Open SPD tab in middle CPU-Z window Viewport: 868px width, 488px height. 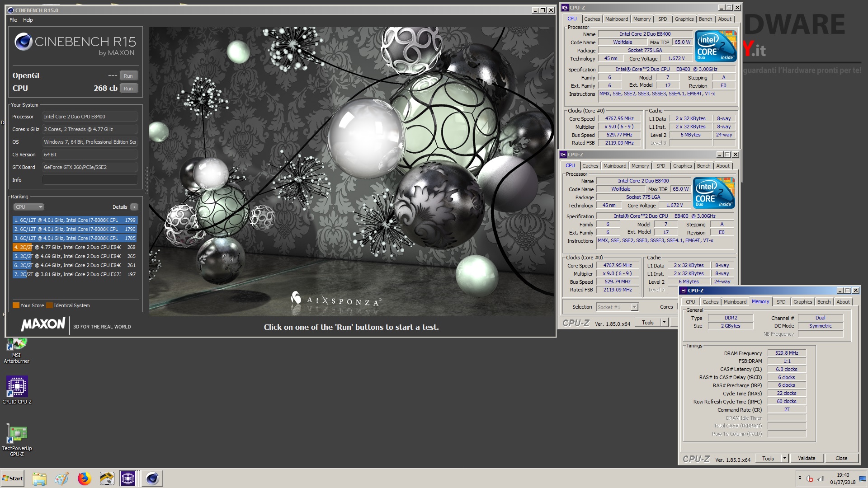click(x=660, y=166)
